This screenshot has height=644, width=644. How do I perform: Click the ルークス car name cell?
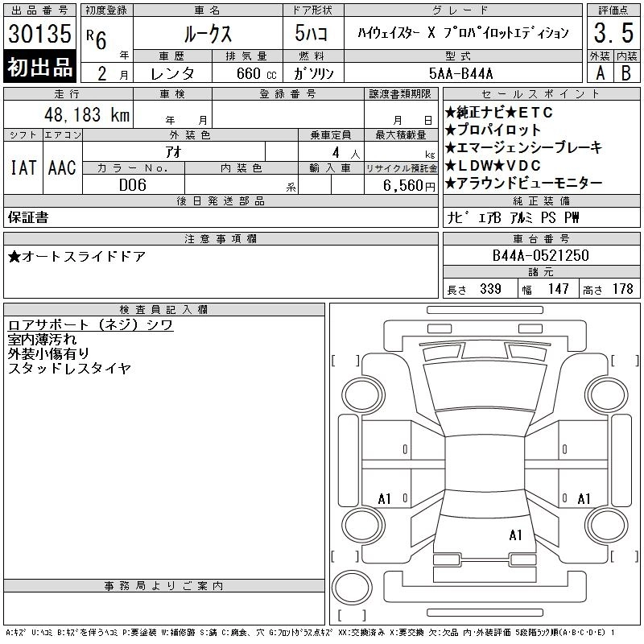(207, 34)
